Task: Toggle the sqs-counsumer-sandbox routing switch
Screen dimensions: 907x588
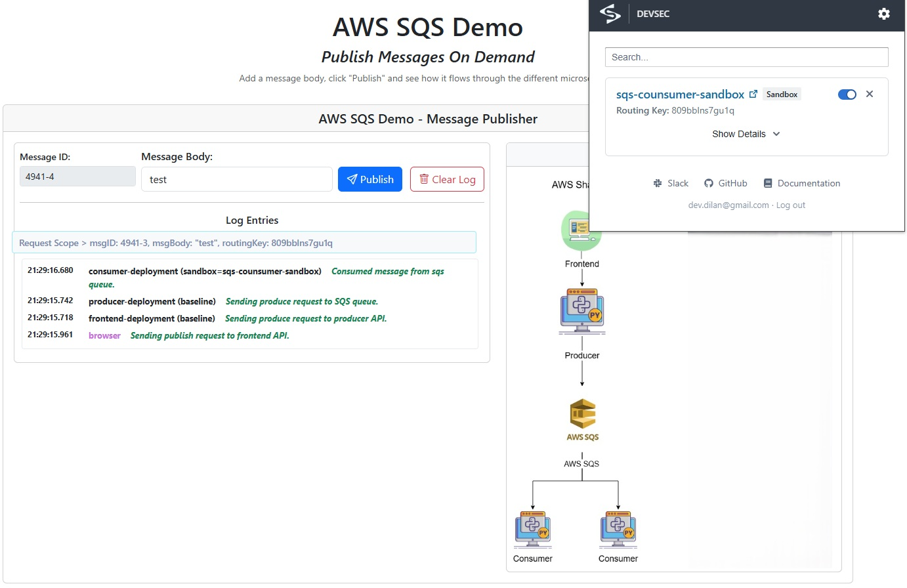Action: [847, 94]
